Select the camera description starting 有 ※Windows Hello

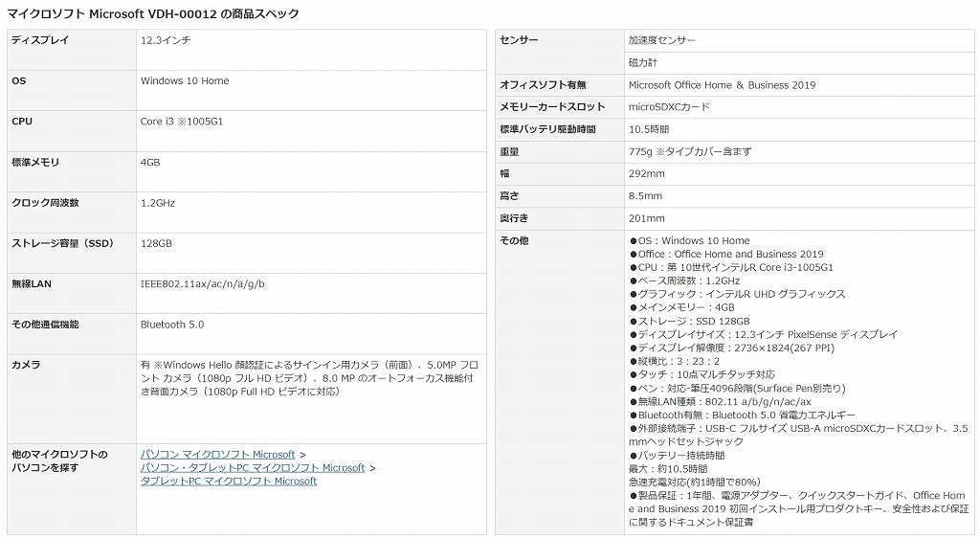(x=309, y=378)
